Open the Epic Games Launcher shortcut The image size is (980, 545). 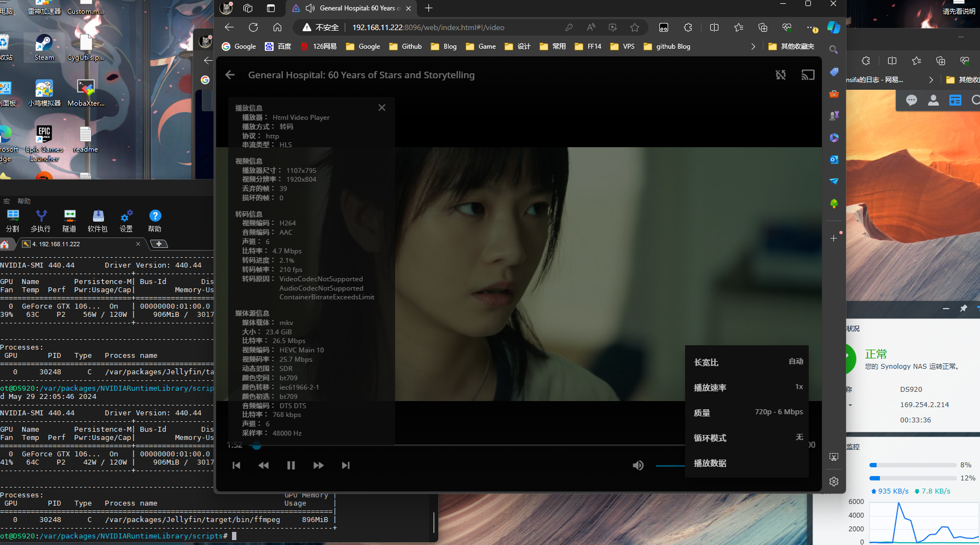[44, 143]
